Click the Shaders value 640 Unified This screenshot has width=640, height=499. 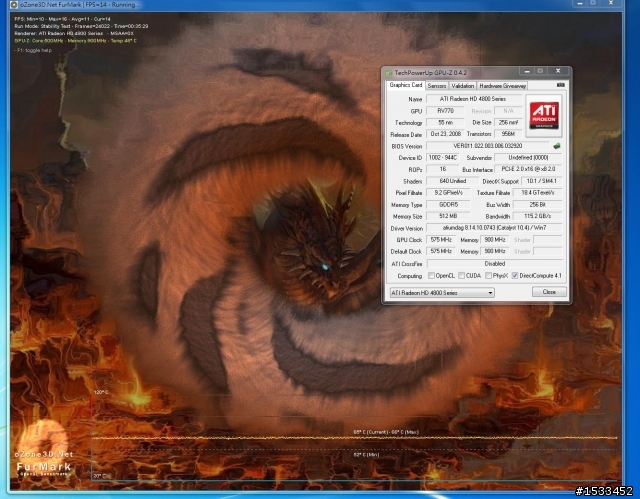453,181
